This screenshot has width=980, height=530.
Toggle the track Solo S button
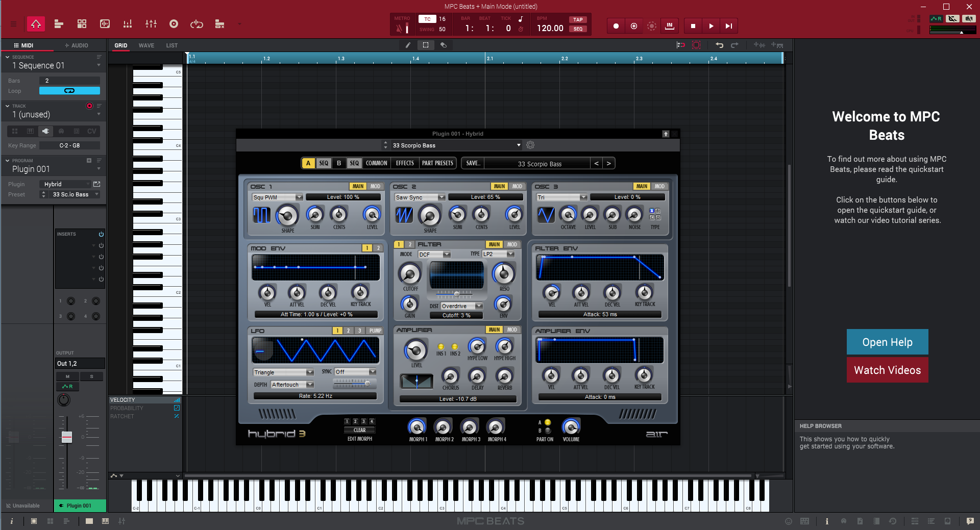(x=92, y=376)
